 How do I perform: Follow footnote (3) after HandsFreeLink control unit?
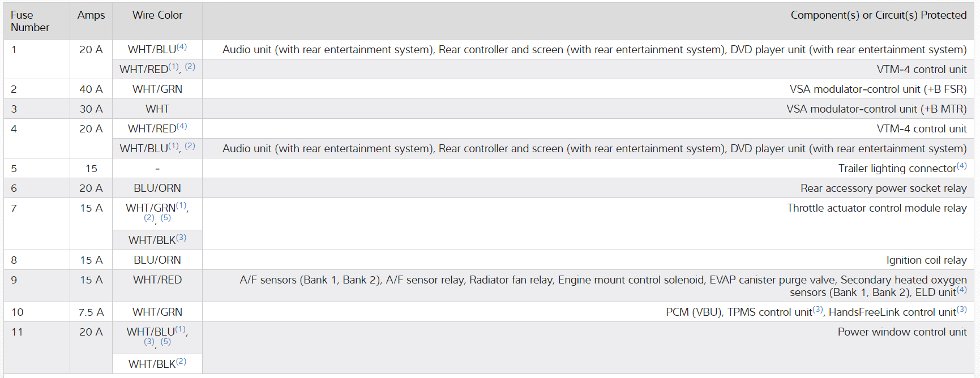(961, 310)
